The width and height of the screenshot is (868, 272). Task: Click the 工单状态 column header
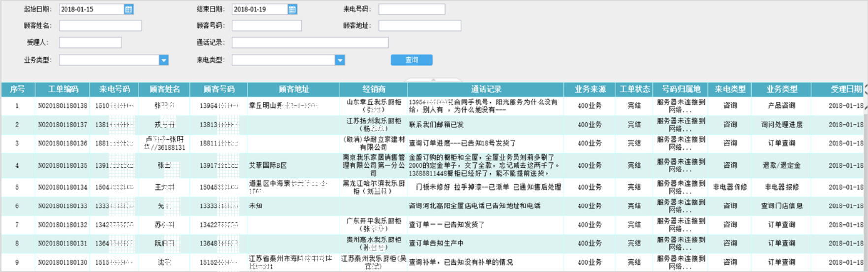[x=635, y=89]
